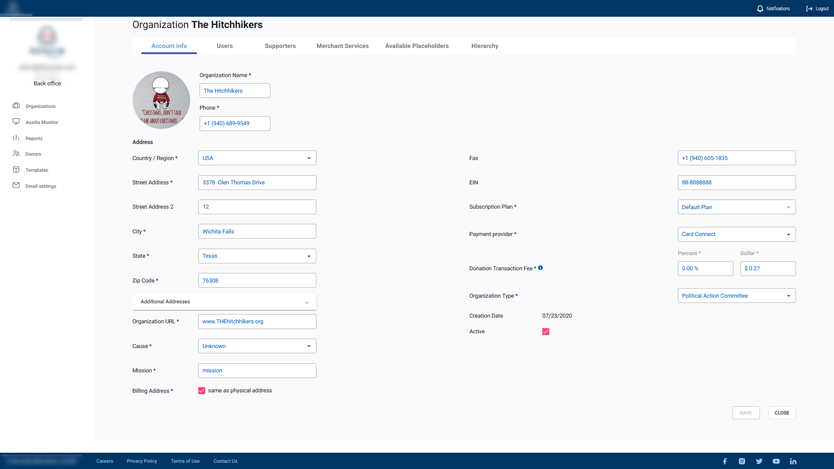Open the LinkedIn footer icon
Screen dimensions: 834x469
pos(793,461)
